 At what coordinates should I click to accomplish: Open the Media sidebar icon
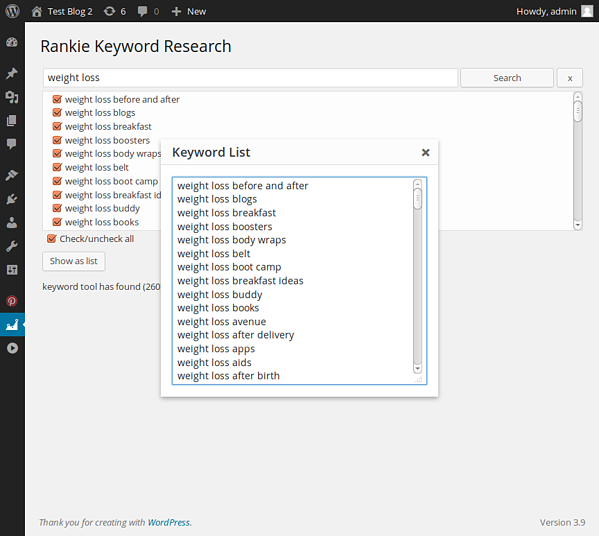[x=12, y=97]
